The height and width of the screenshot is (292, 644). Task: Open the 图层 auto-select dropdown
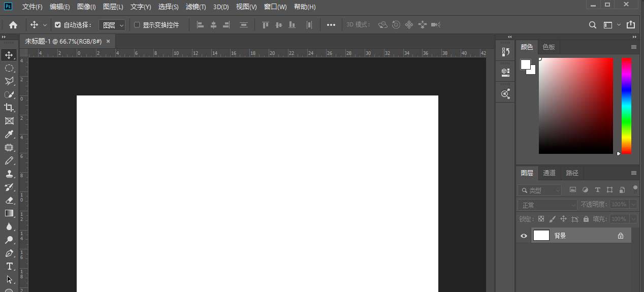[112, 25]
